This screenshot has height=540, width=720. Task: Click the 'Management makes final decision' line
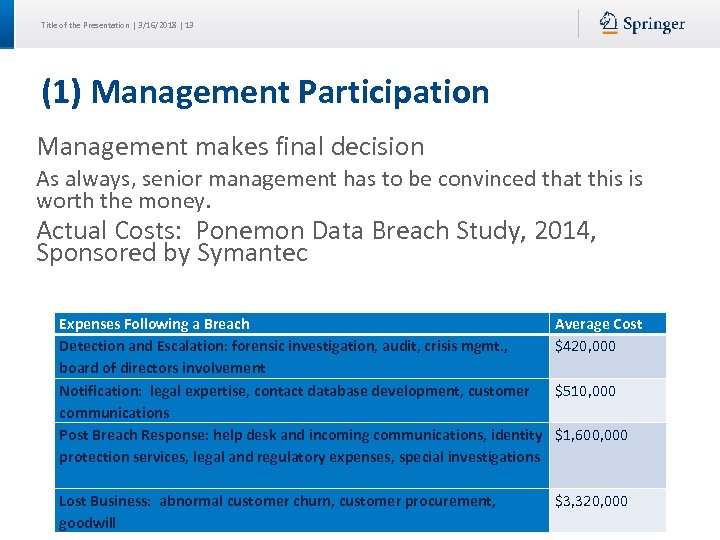coord(230,147)
